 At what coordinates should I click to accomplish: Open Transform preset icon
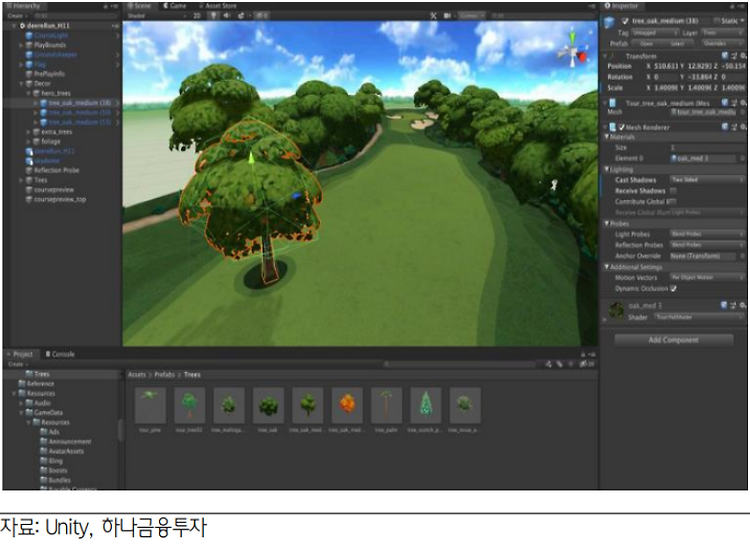[734, 56]
